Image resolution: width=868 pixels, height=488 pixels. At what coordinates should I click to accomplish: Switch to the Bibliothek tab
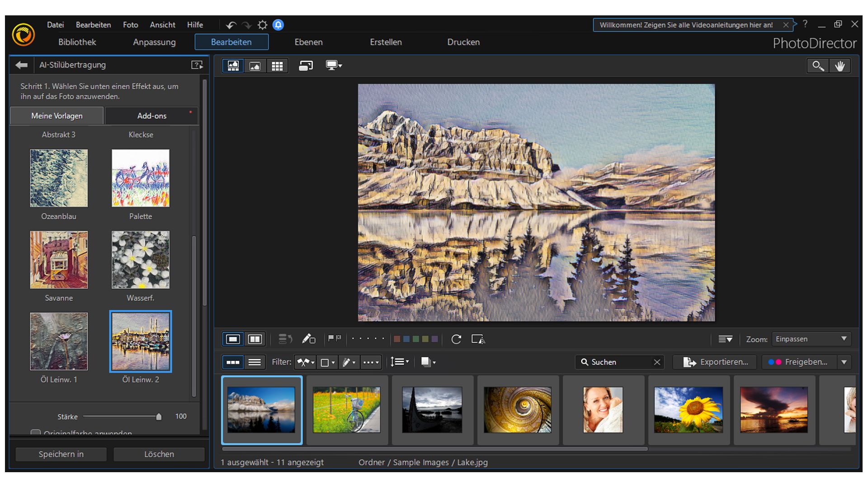tap(77, 42)
